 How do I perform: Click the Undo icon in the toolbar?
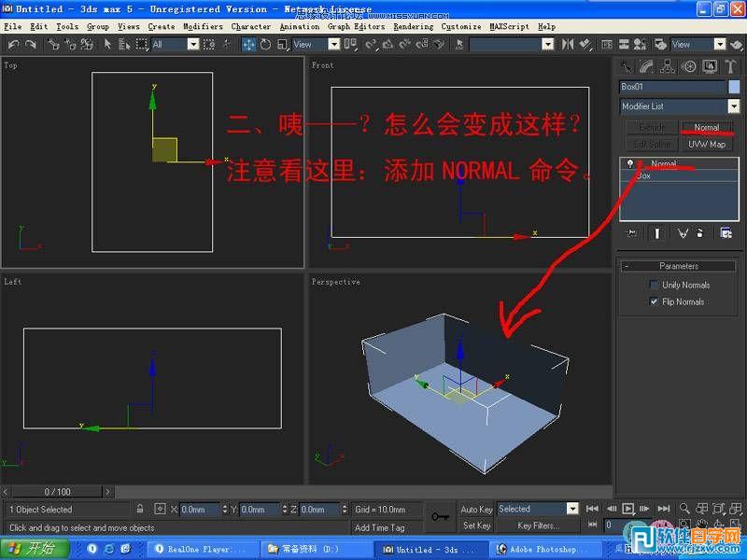pos(15,44)
